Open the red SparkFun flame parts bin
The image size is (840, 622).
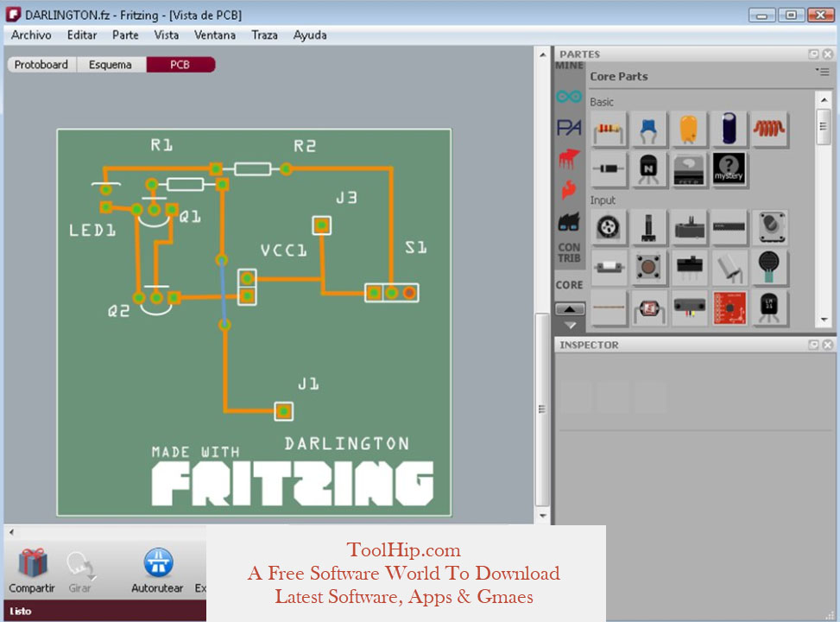569,189
